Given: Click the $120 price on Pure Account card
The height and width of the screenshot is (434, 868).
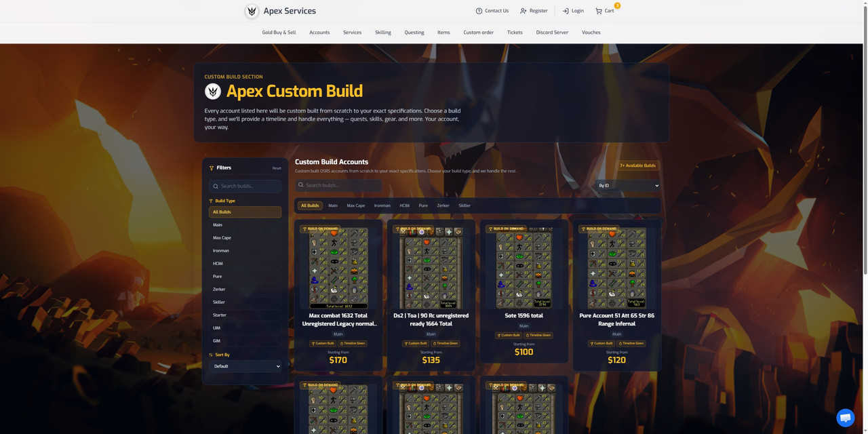Looking at the screenshot, I should (616, 360).
